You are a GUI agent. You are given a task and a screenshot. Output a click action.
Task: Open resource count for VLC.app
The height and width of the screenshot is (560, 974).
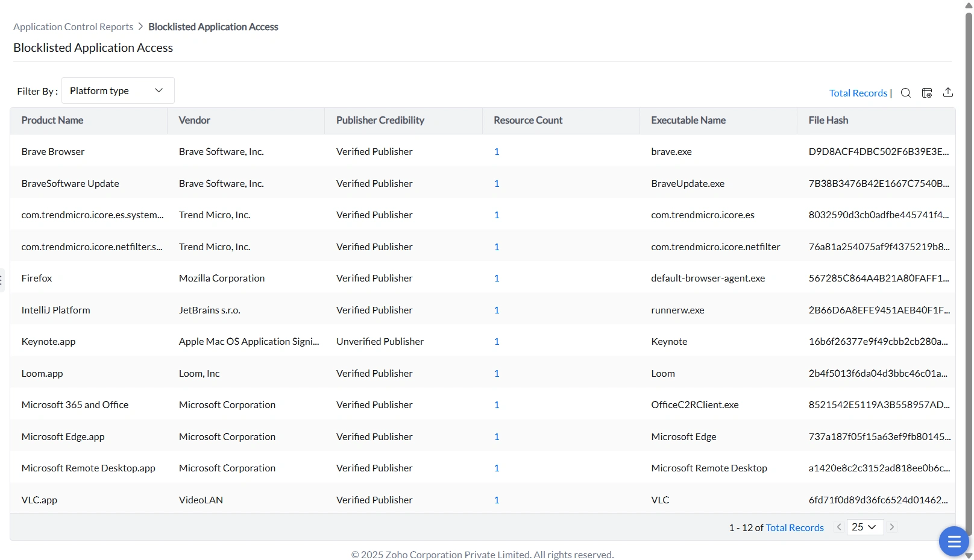[497, 500]
